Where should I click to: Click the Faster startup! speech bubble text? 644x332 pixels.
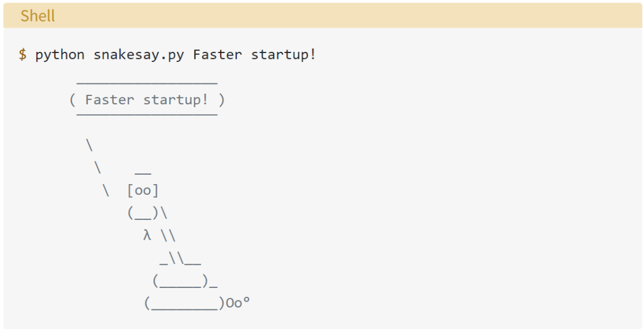147,100
